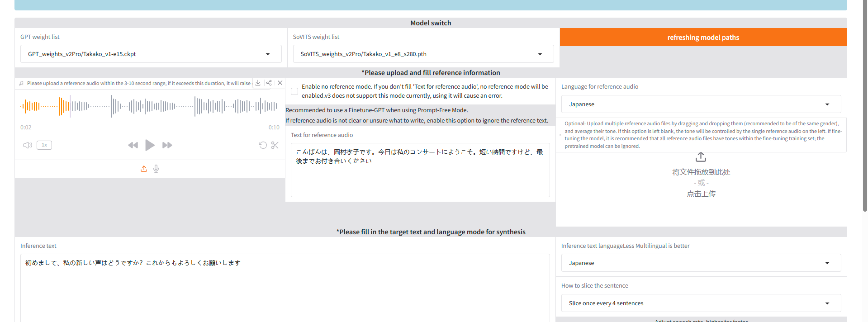Edit the Text for reference audio field
This screenshot has height=322, width=868.
[x=420, y=170]
